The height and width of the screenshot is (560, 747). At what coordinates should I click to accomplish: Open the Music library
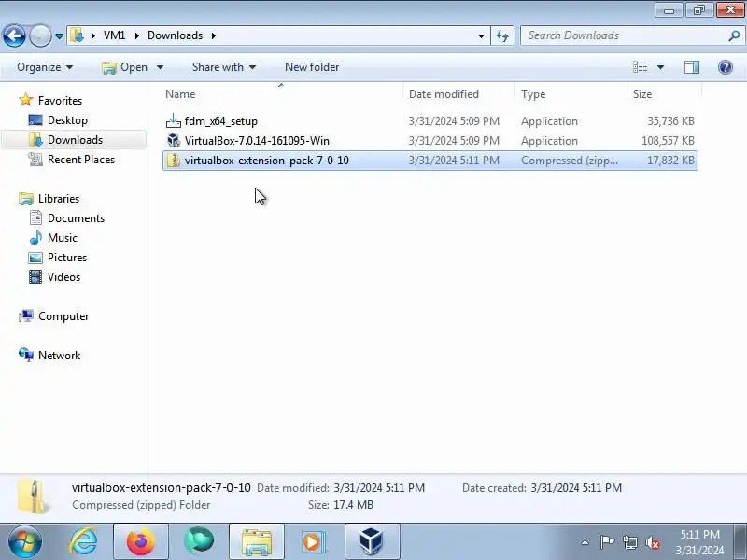coord(62,238)
